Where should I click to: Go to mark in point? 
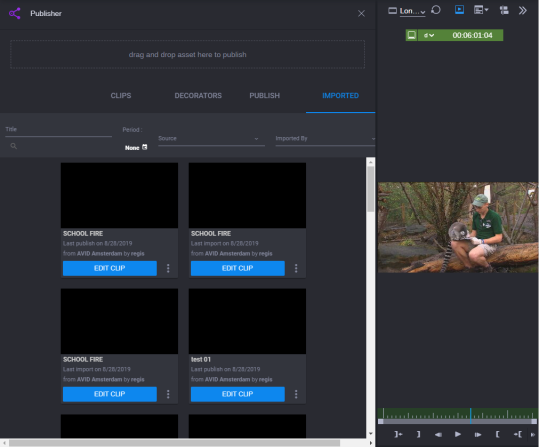coord(518,434)
